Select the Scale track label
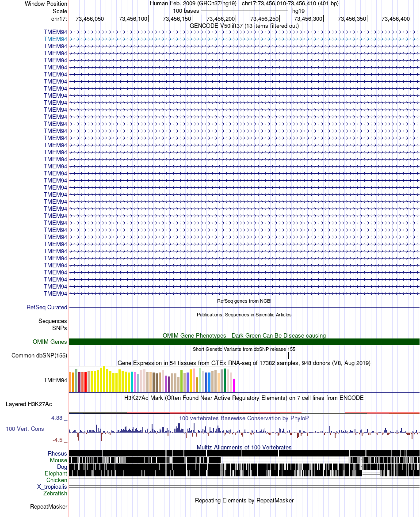 pos(60,11)
